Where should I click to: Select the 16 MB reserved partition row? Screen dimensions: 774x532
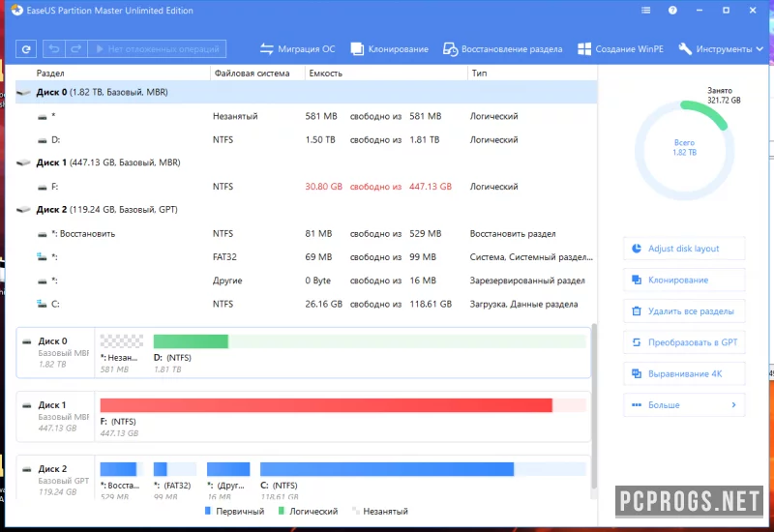306,281
